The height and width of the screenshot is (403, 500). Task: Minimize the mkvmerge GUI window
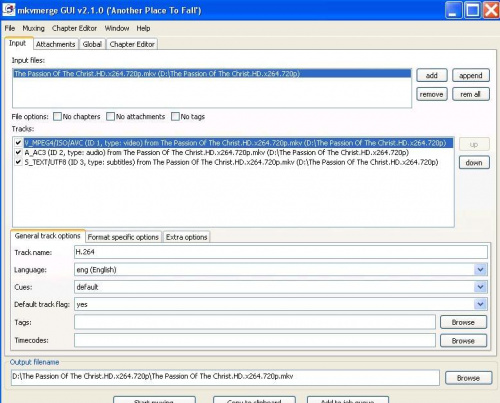[453, 10]
